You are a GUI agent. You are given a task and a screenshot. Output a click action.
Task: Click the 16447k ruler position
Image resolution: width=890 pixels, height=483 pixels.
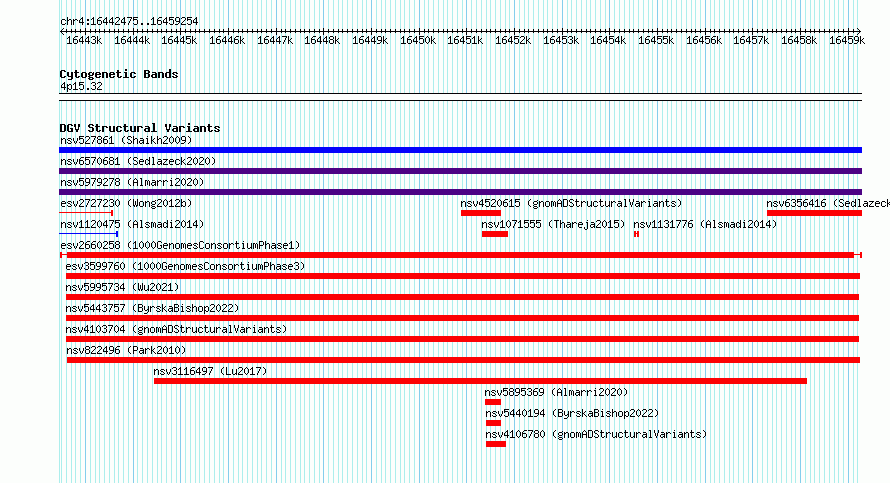tap(275, 40)
